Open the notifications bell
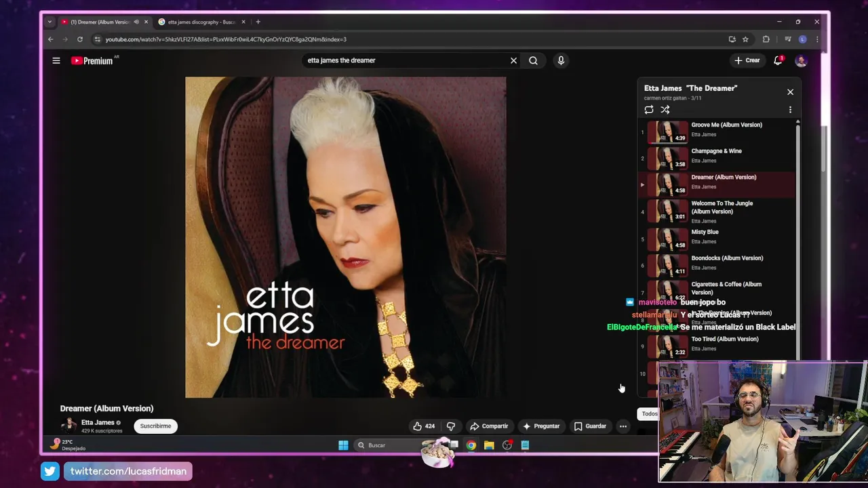 pos(778,60)
